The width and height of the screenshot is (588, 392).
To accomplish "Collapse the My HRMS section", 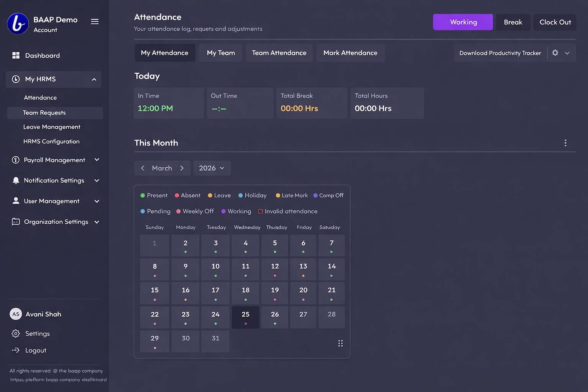I will tap(94, 79).
